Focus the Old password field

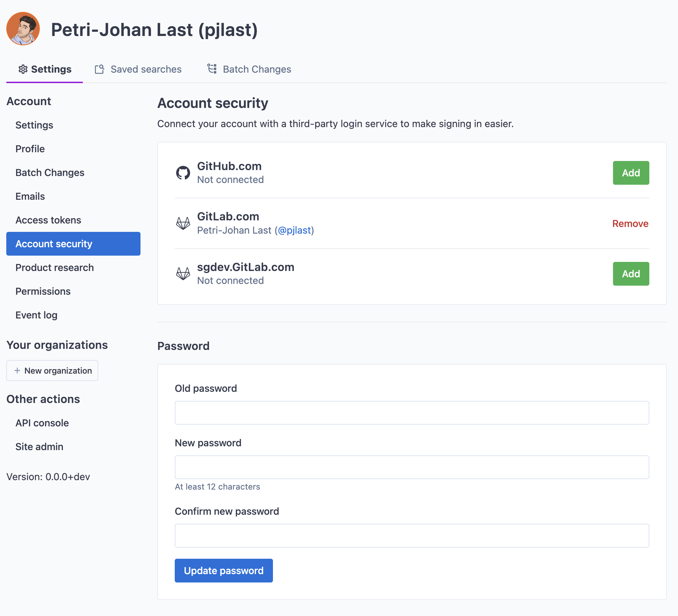tap(412, 413)
